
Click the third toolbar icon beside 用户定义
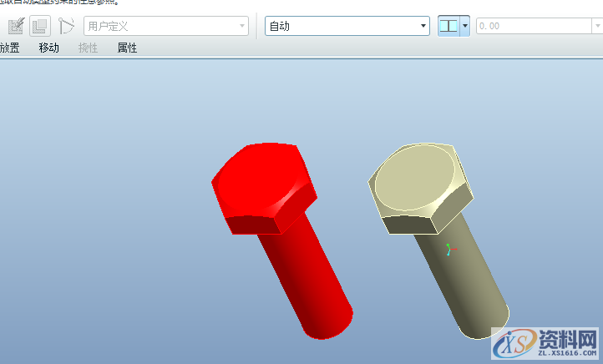tap(66, 26)
